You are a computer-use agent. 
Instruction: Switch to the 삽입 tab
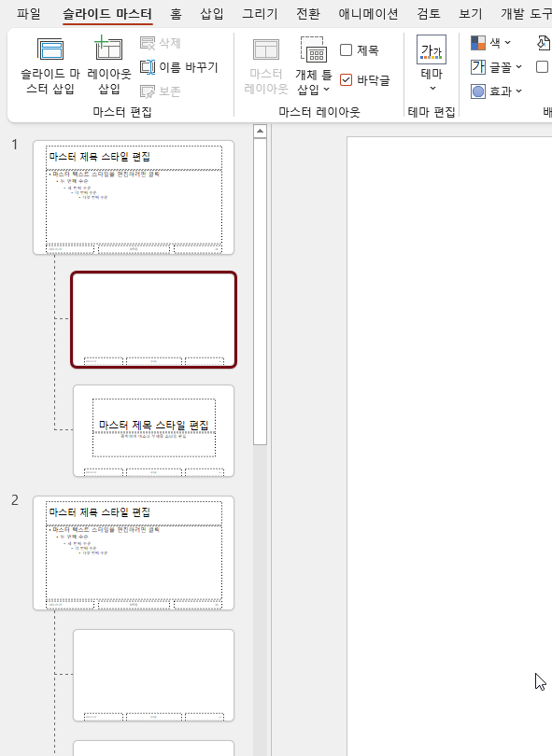coord(212,14)
